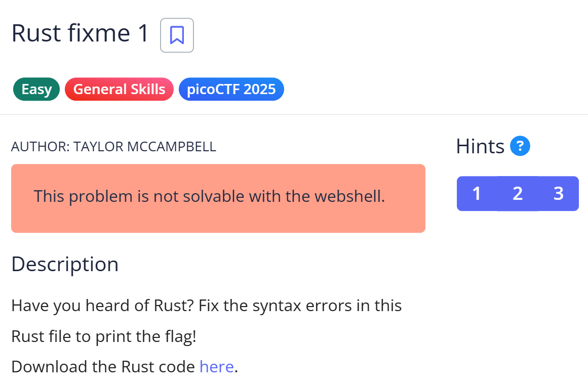The image size is (588, 387).
Task: Reveal hint number 2
Action: 518,193
